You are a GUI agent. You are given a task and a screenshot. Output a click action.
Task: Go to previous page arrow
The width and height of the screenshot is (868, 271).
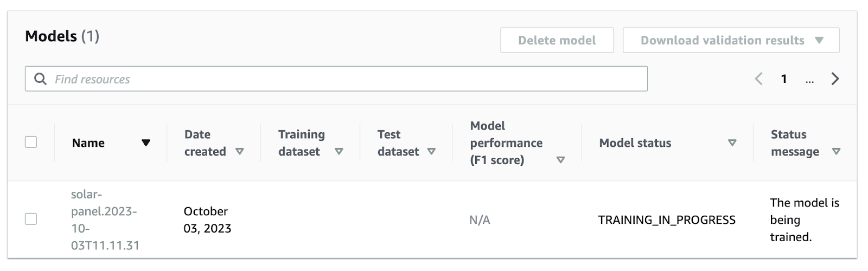pos(759,79)
